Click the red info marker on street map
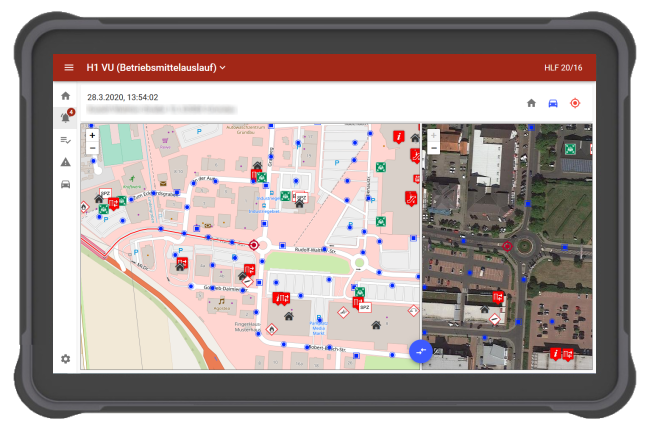 point(399,136)
